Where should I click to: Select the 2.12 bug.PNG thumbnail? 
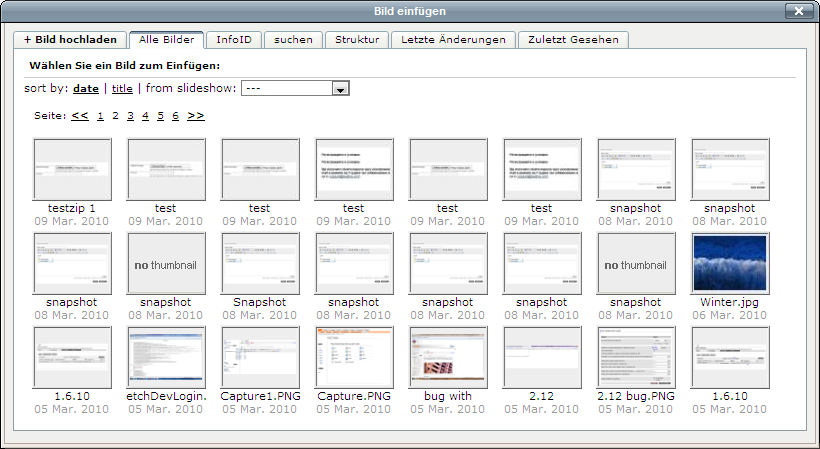(635, 357)
